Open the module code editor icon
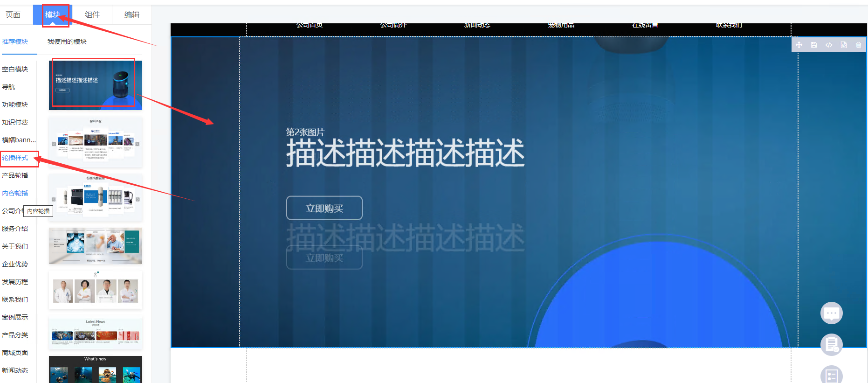The width and height of the screenshot is (868, 383). 829,45
